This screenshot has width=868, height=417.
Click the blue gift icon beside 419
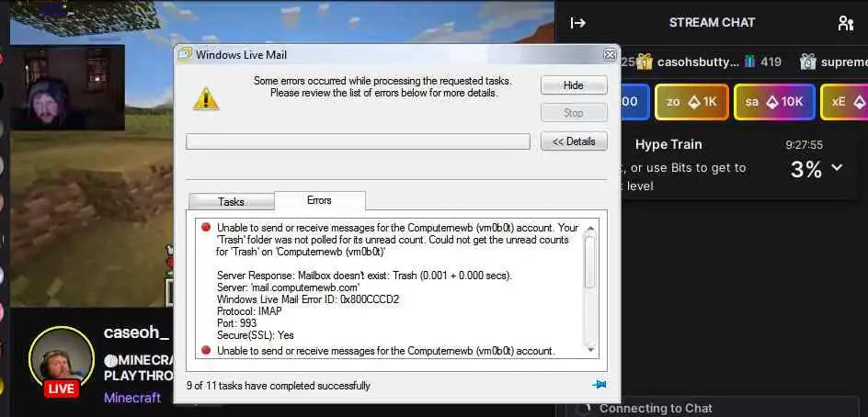[749, 62]
